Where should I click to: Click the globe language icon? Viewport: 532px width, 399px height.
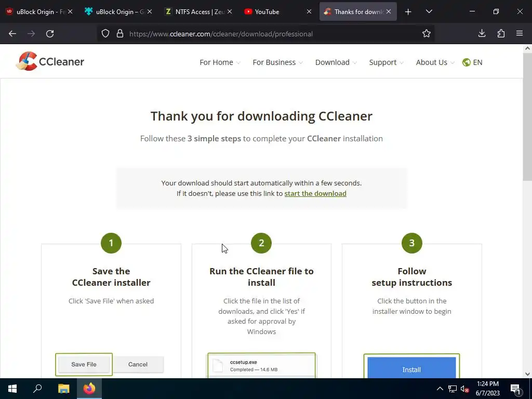point(467,62)
